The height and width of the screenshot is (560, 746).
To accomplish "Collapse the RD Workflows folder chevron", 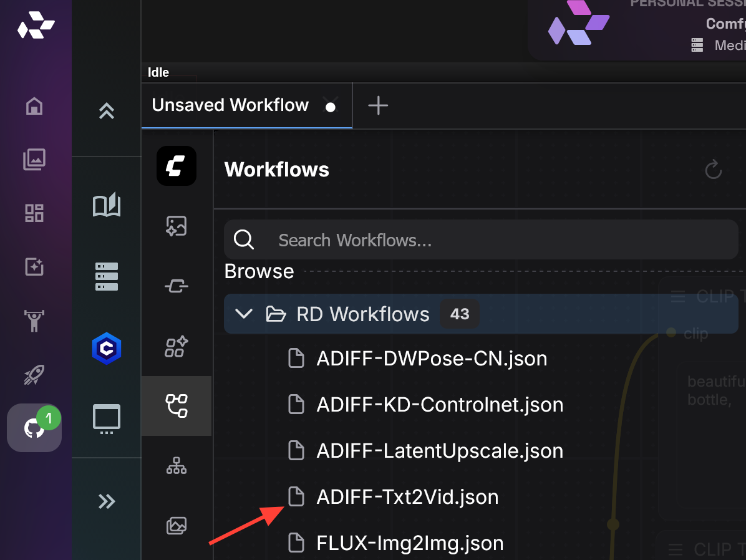I will click(x=244, y=314).
